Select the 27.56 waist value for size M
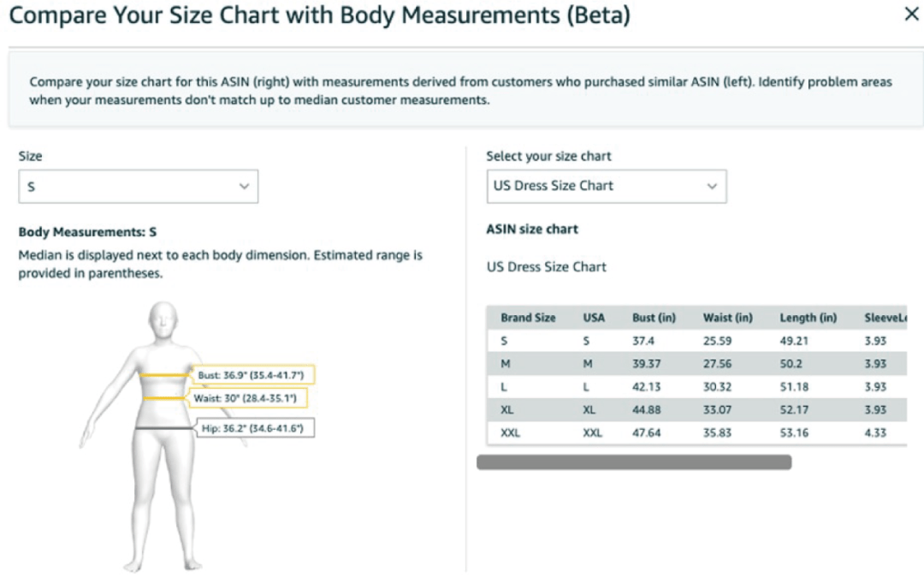 pyautogui.click(x=717, y=364)
